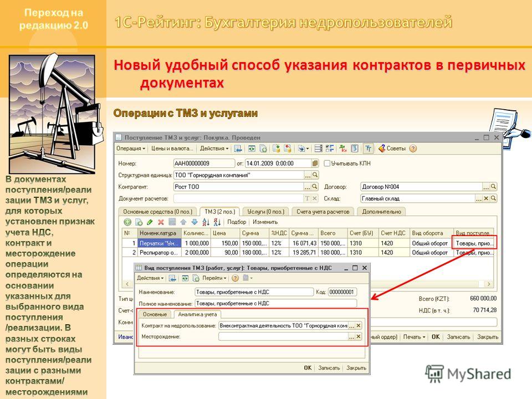Click the Номенклатура column header
The image size is (532, 399).
pos(159,233)
